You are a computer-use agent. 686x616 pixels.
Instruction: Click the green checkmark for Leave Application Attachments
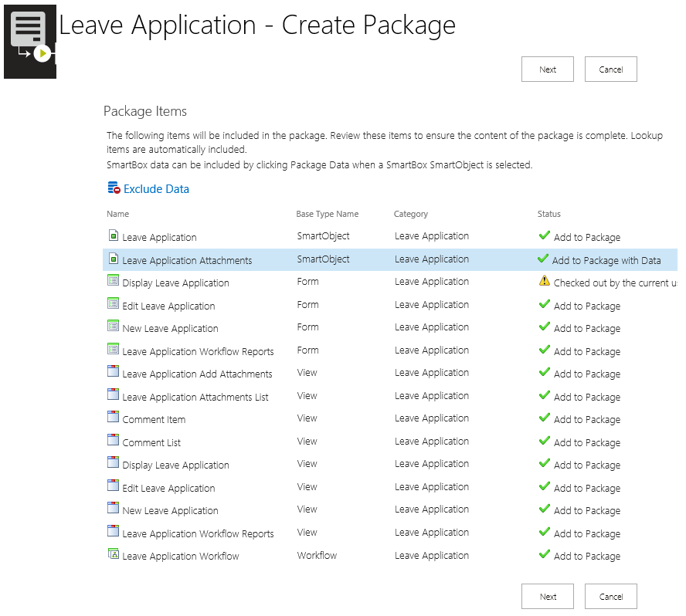pyautogui.click(x=543, y=259)
